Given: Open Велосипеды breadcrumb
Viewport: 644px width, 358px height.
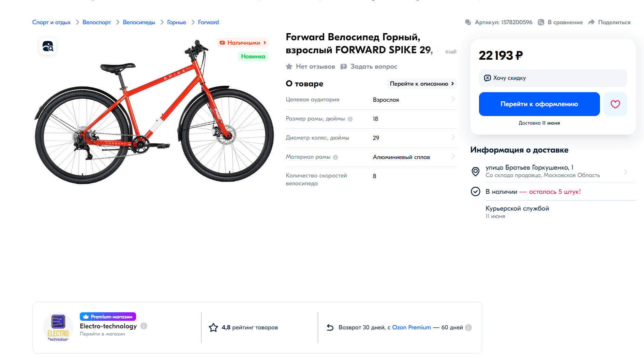Looking at the screenshot, I should coord(139,22).
